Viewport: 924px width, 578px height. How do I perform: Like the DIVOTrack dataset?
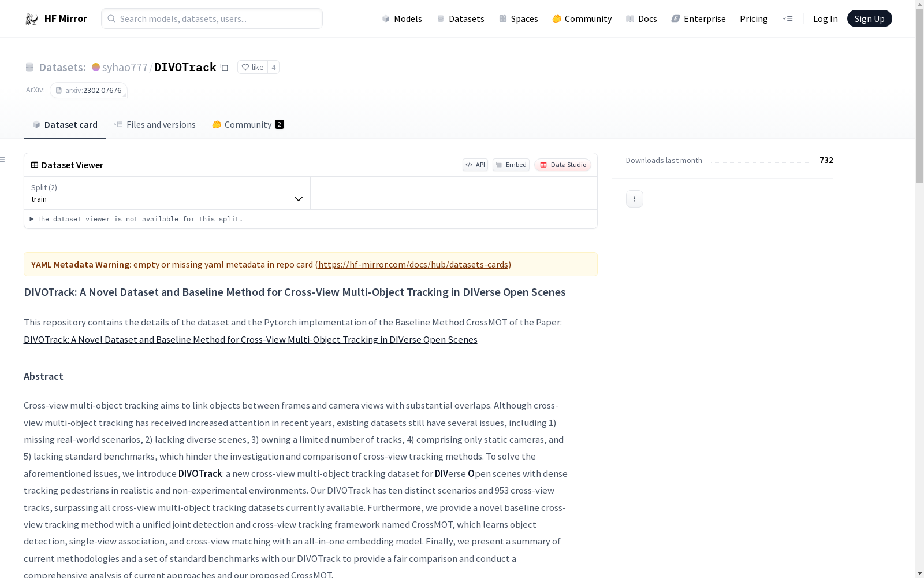pyautogui.click(x=252, y=67)
